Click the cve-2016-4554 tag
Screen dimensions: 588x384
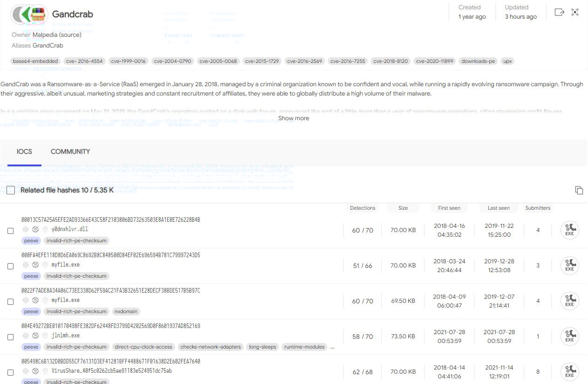[x=84, y=61]
